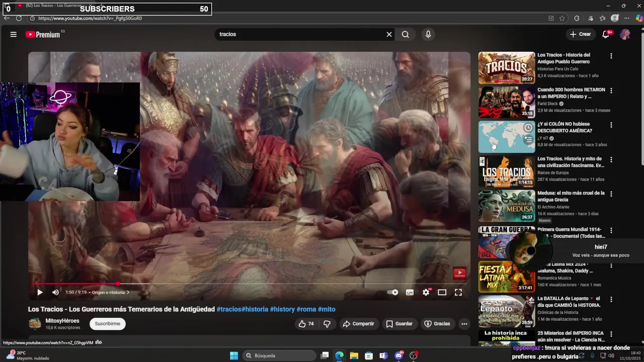644x362 pixels.
Task: Add Colón video to queue icon
Action: point(528,140)
